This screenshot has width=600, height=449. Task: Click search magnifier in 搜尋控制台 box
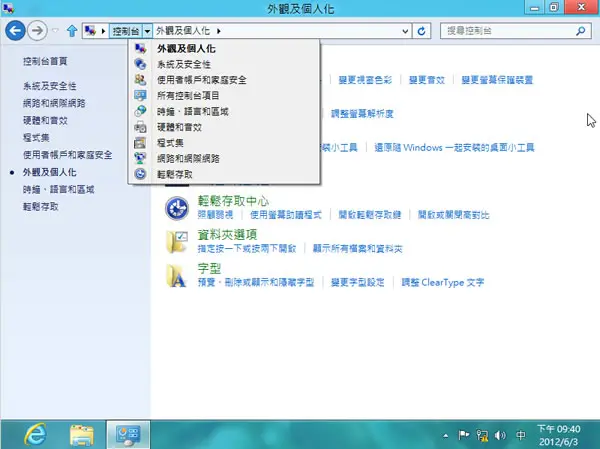pyautogui.click(x=580, y=31)
